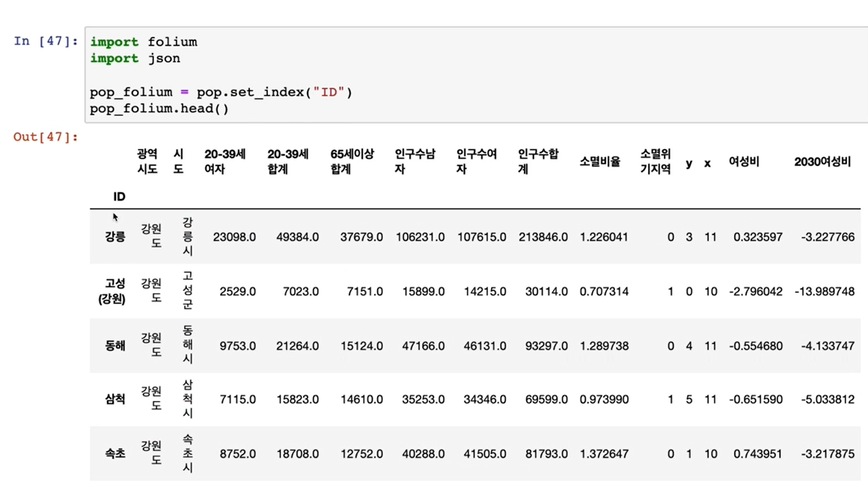
Task: Click the value 106231.0
Action: click(421, 237)
